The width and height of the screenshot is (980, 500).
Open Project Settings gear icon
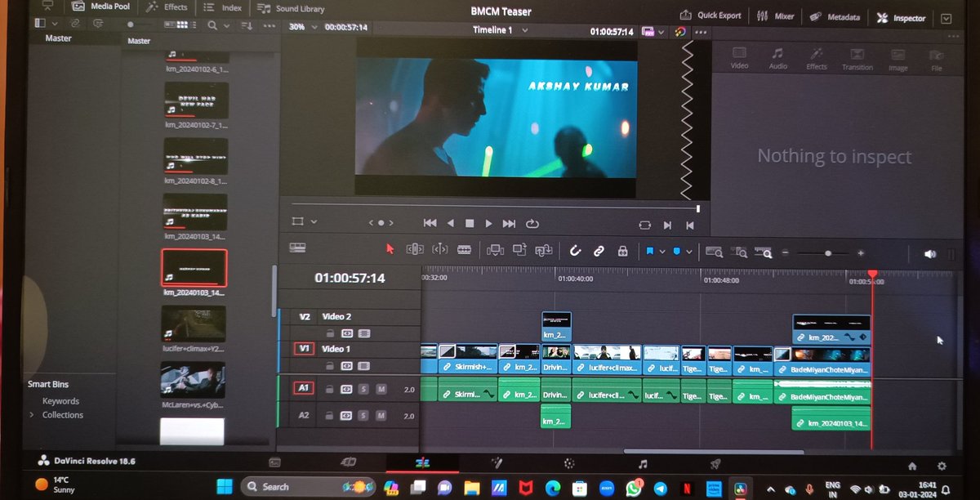[942, 466]
